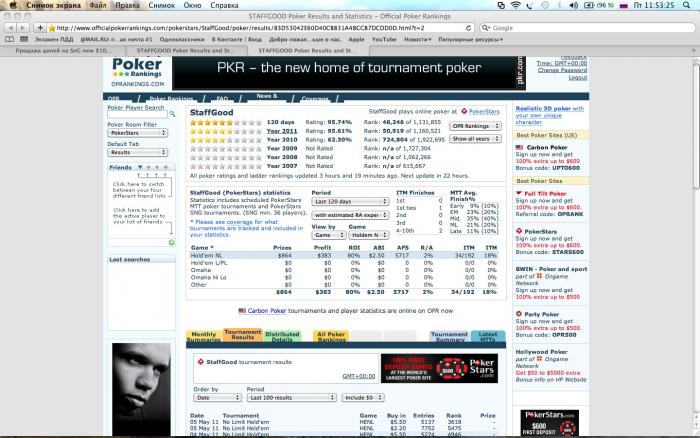Switch to the Distributed Details tab
This screenshot has height=438, width=700.
(282, 337)
